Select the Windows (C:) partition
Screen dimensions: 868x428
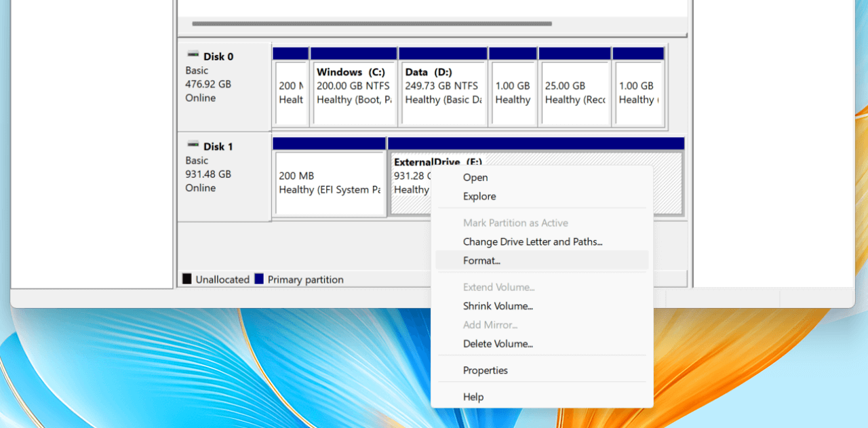[353, 88]
